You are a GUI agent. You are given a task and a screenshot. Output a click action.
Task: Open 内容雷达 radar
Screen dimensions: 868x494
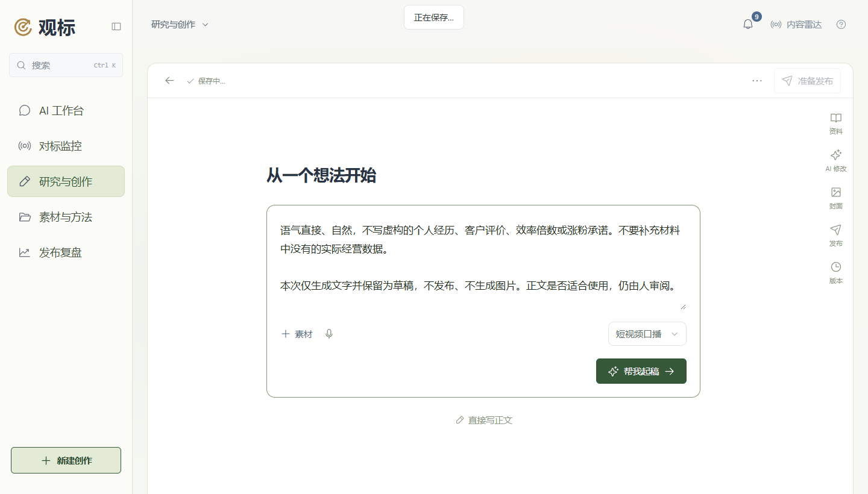796,25
